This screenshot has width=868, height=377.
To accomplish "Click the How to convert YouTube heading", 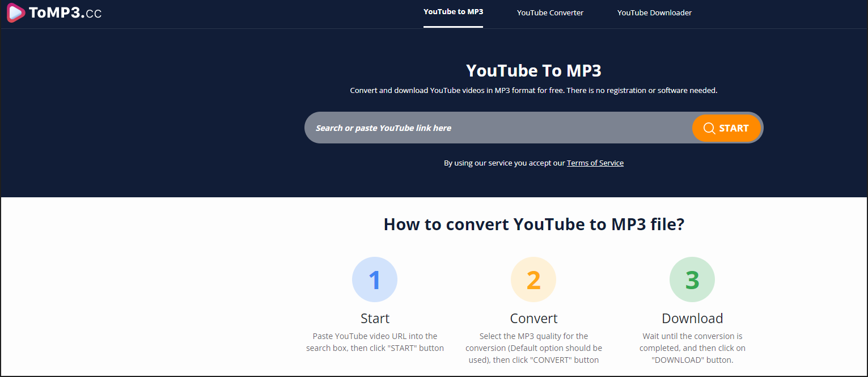I will pyautogui.click(x=533, y=224).
